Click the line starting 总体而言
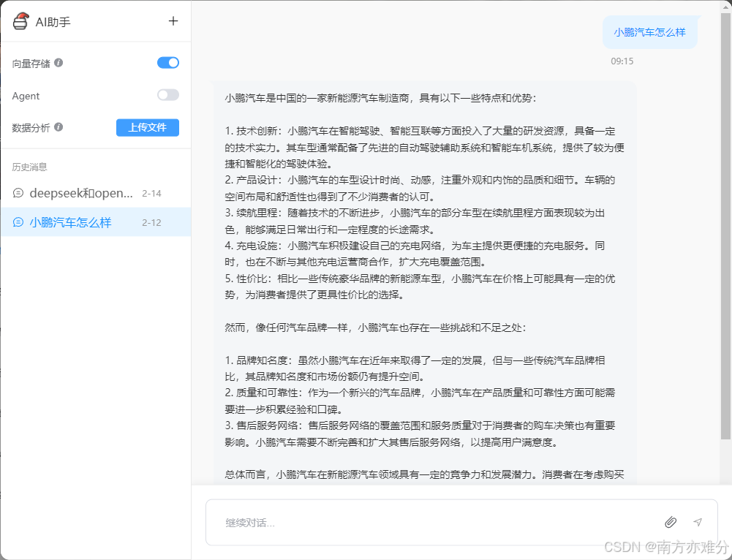This screenshot has height=560, width=732. point(424,474)
